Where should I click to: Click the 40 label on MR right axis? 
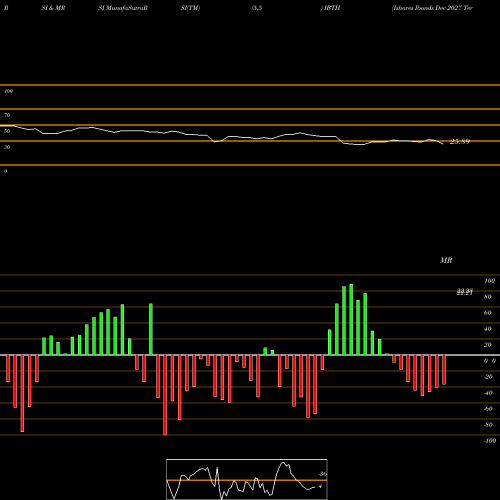[x=488, y=329]
